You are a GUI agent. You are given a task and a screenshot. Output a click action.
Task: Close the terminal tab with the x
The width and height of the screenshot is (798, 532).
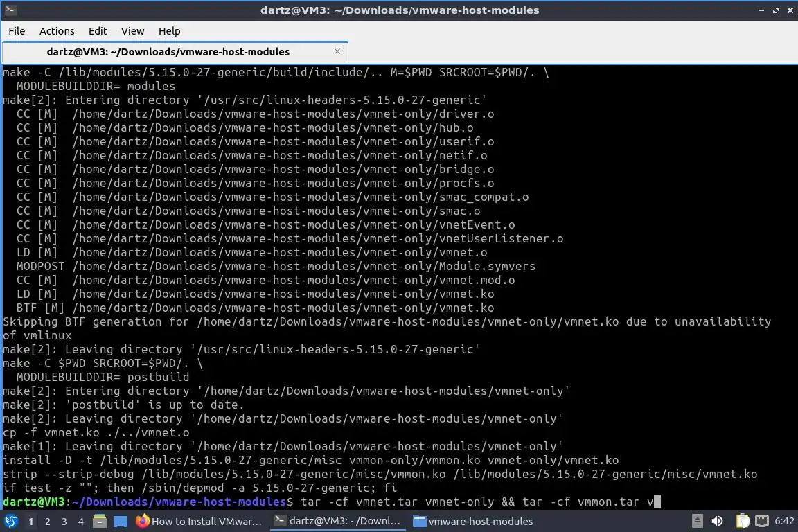pyautogui.click(x=337, y=51)
